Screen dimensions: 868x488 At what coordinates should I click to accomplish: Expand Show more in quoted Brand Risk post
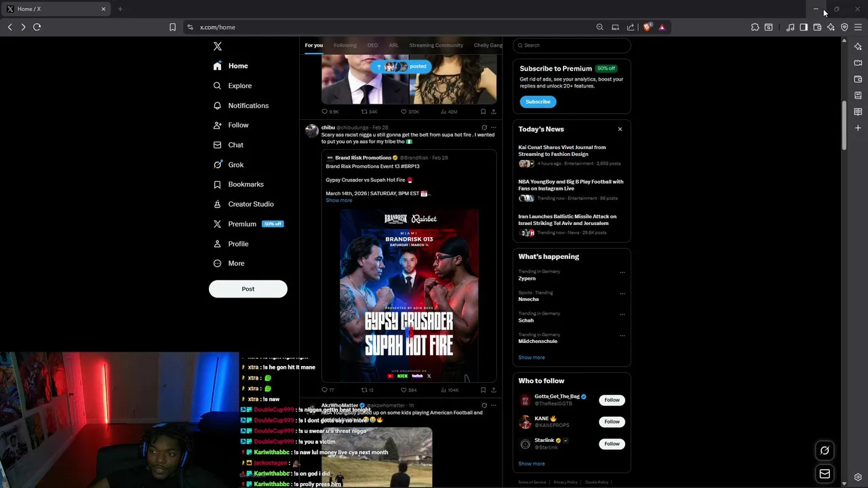(338, 200)
